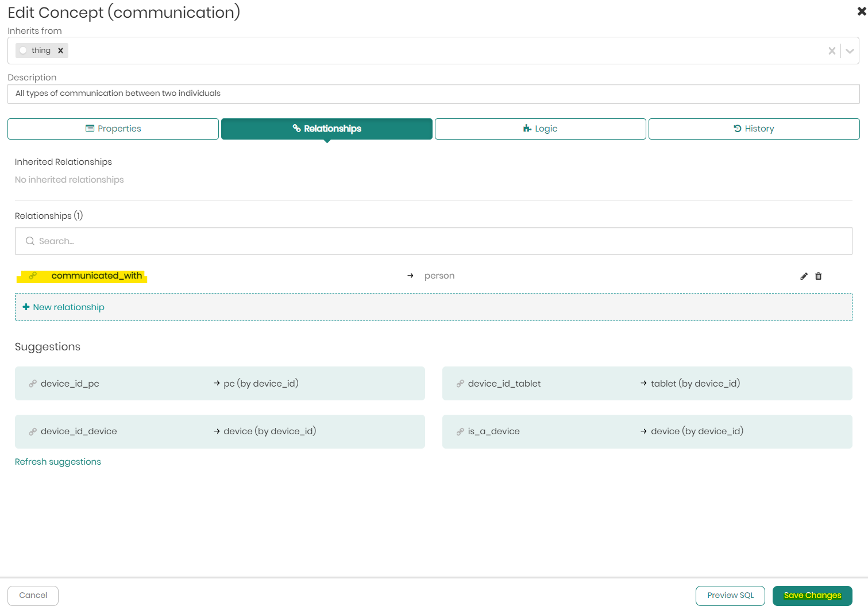The width and height of the screenshot is (868, 610).
Task: Clear all inherited concepts in the select box
Action: 831,51
